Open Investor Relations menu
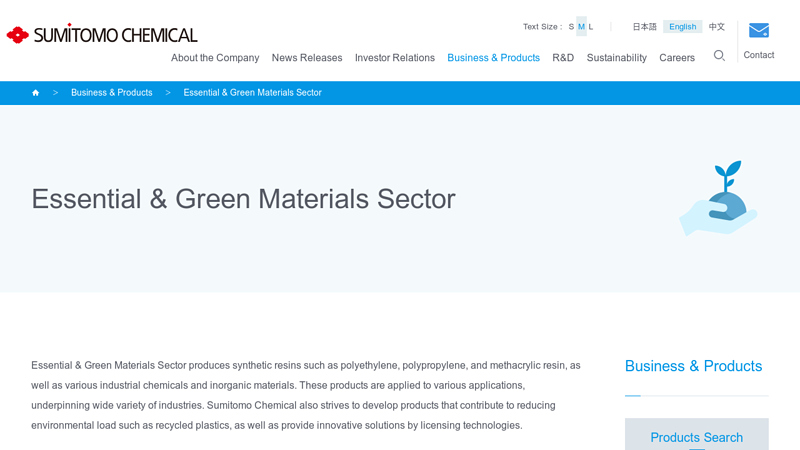Screen dimensions: 800x450 [x=394, y=58]
